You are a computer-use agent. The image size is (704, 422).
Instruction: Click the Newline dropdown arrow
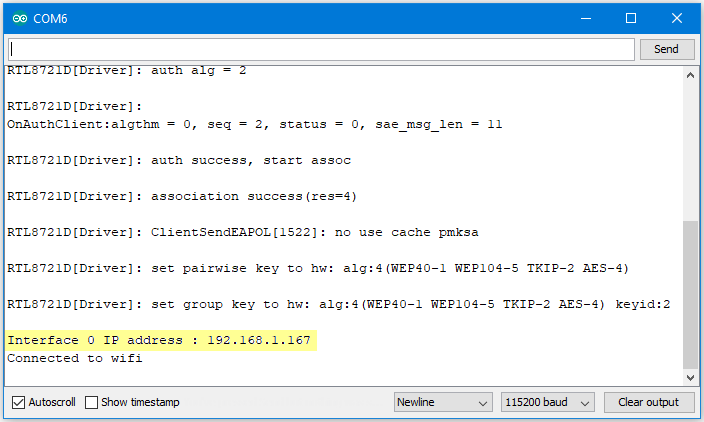483,403
